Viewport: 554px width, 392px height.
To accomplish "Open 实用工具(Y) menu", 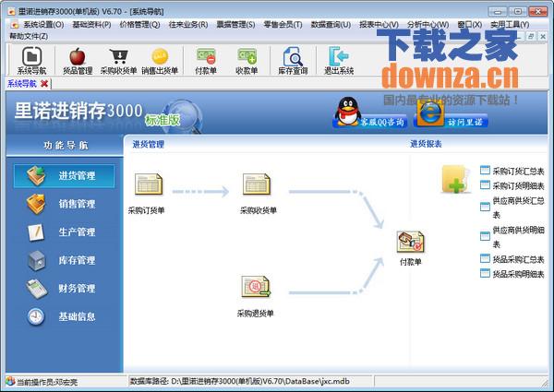I will tap(510, 24).
